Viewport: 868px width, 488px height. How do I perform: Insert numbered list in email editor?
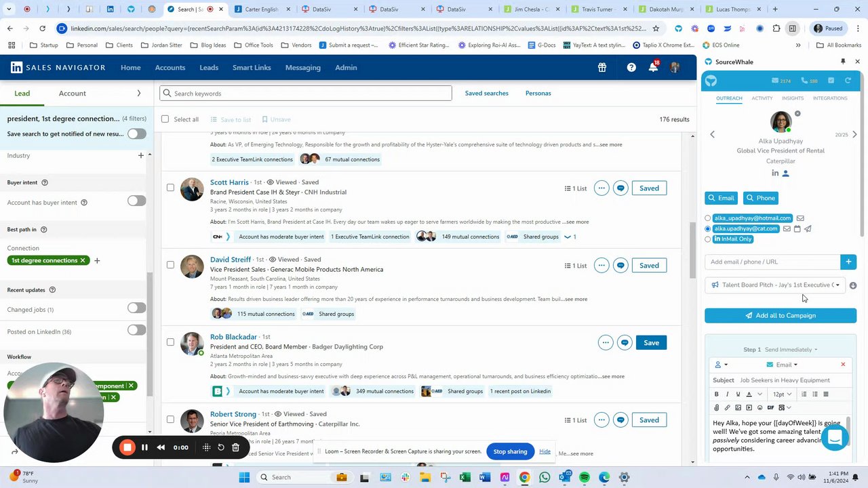[804, 394]
